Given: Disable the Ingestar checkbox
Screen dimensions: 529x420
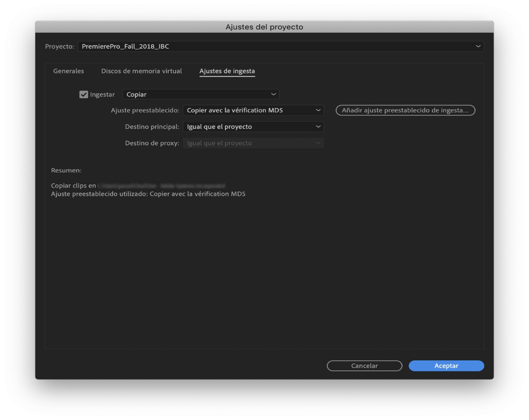Looking at the screenshot, I should [84, 94].
